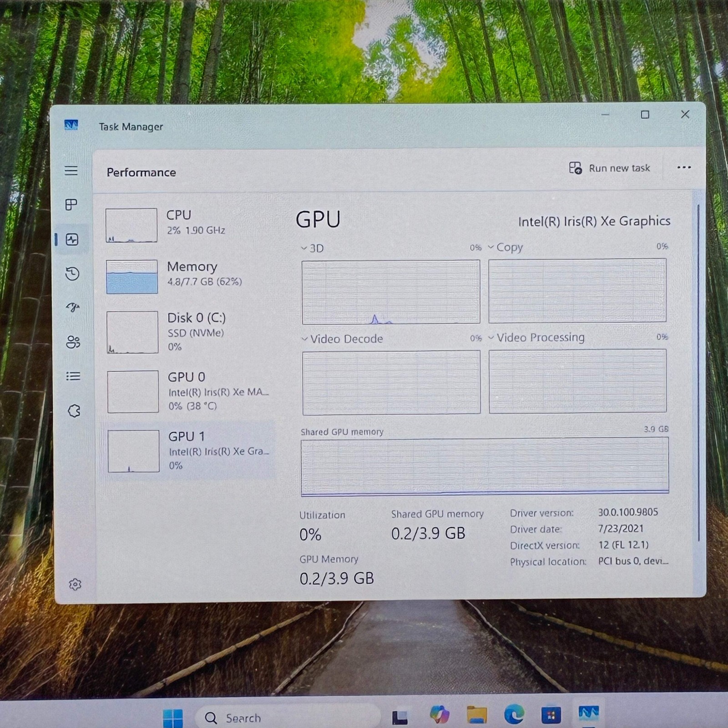The width and height of the screenshot is (728, 728).
Task: Click the Task Manager title bar icon
Action: 71,125
